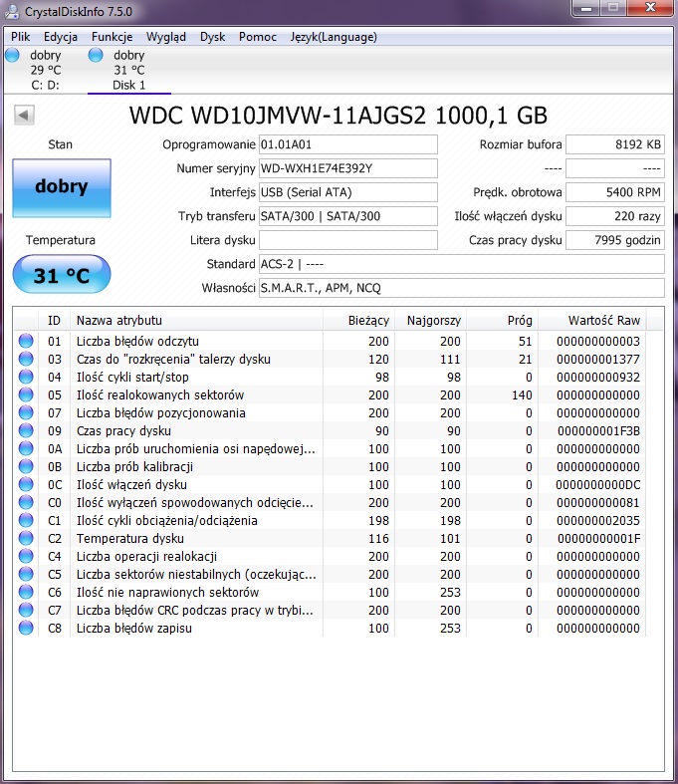This screenshot has width=678, height=784.
Task: Click status circle for Liczba błędów pozycjonowania
Action: [26, 413]
